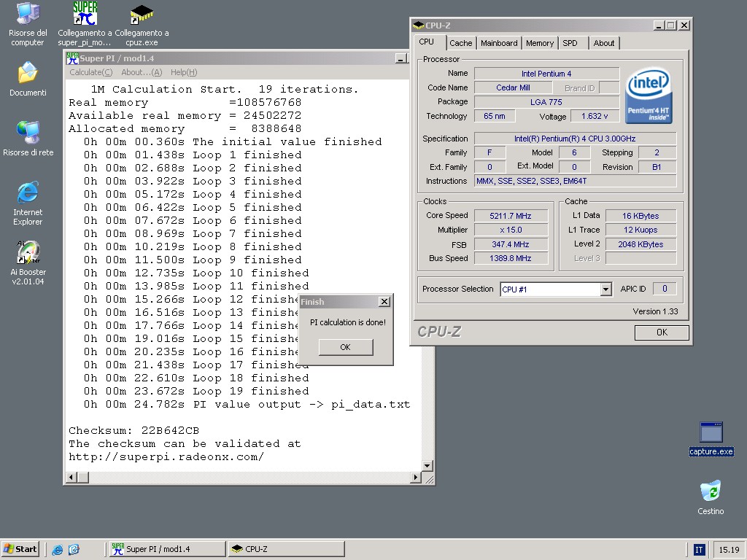The image size is (747, 560).
Task: Expand the Processor Selection dropdown
Action: [605, 289]
